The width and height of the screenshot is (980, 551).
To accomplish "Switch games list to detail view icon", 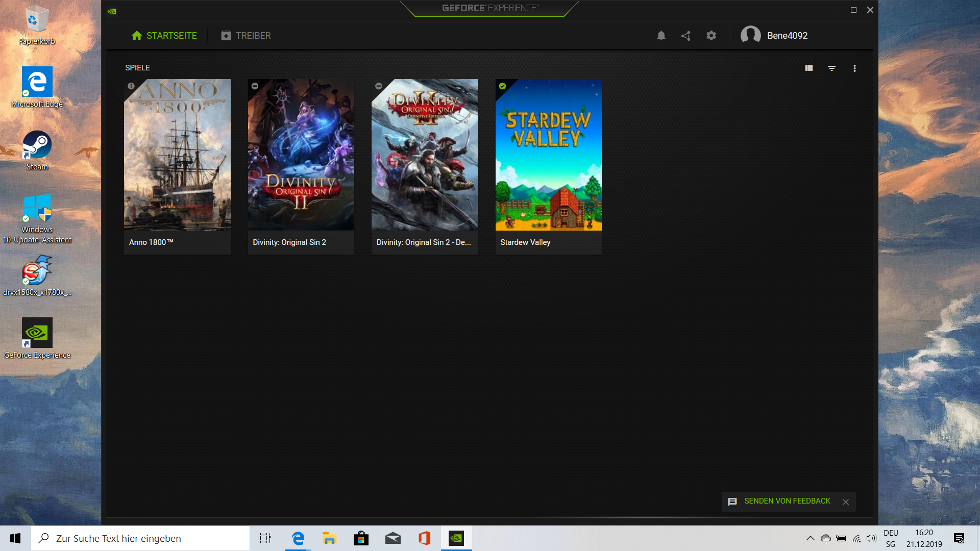I will 809,68.
